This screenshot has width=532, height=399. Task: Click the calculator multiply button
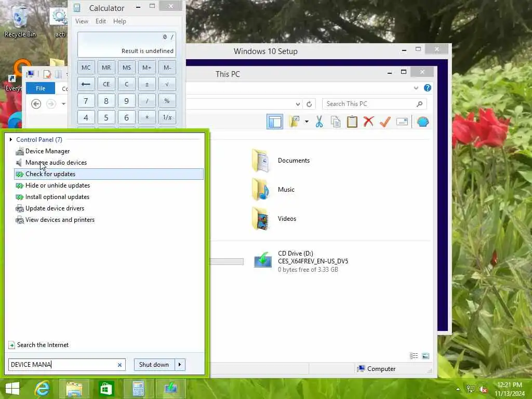coord(147,117)
